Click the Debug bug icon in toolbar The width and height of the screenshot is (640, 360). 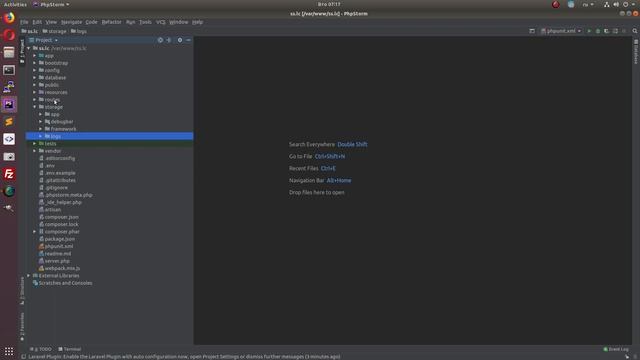pos(598,31)
